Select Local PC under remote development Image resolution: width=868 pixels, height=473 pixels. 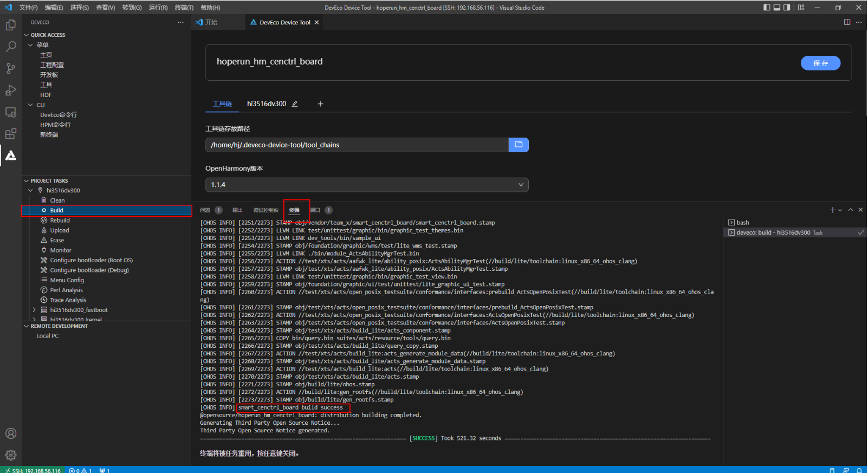pos(48,336)
